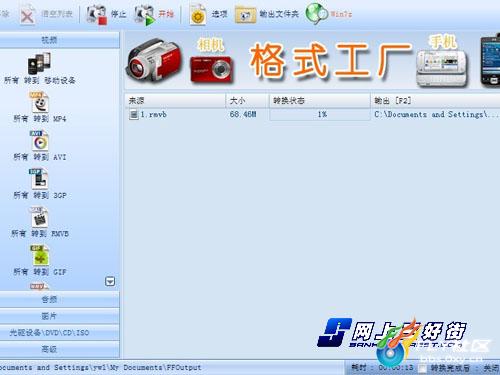Click the 68.46M size cell

pos(243,115)
